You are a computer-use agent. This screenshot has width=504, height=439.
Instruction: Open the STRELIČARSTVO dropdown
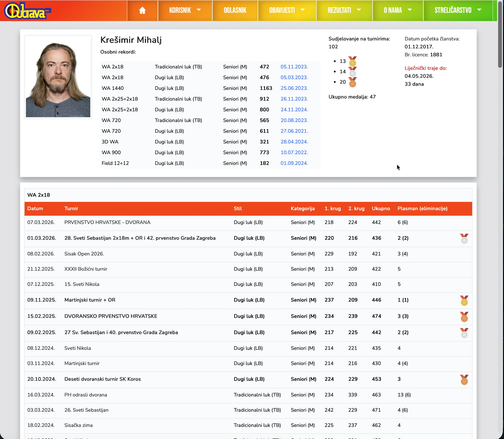pos(458,10)
